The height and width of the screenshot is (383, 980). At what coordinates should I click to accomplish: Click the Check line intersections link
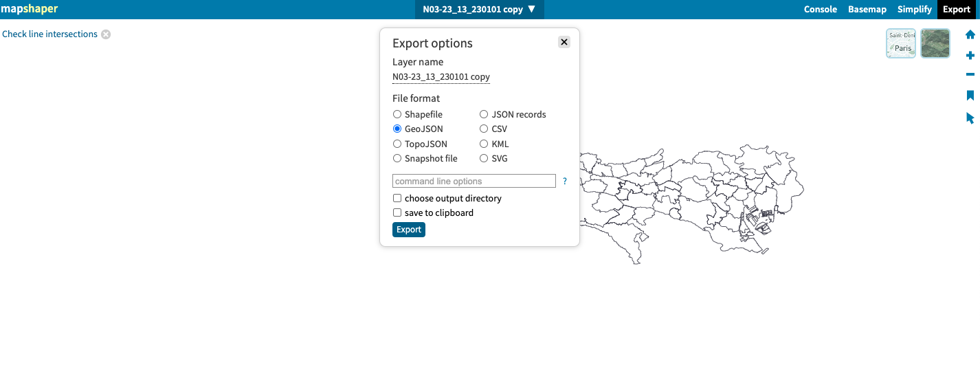pos(49,34)
